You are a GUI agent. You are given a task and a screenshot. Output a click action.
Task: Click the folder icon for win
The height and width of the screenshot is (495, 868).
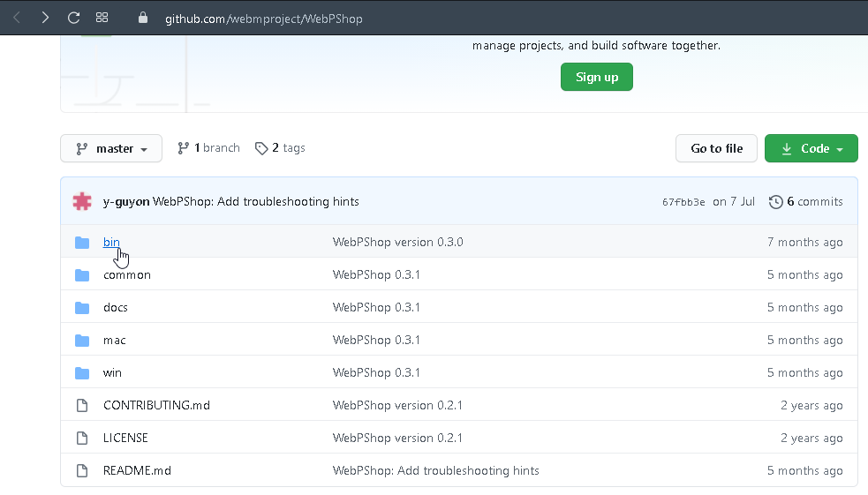point(82,372)
